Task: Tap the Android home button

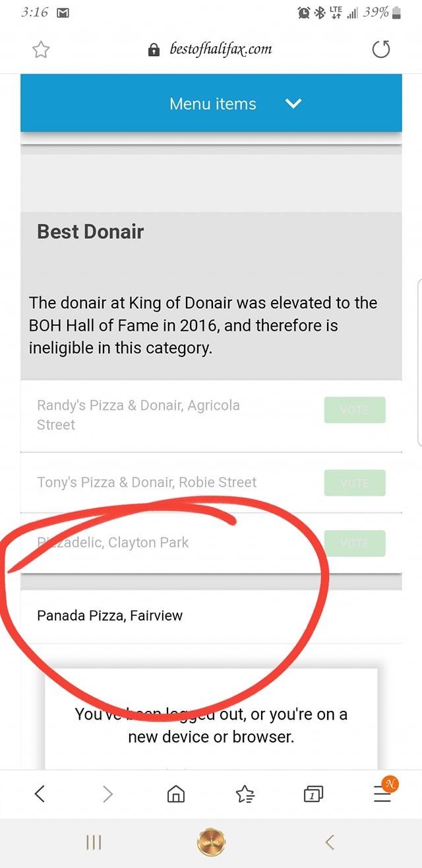Action: click(211, 842)
